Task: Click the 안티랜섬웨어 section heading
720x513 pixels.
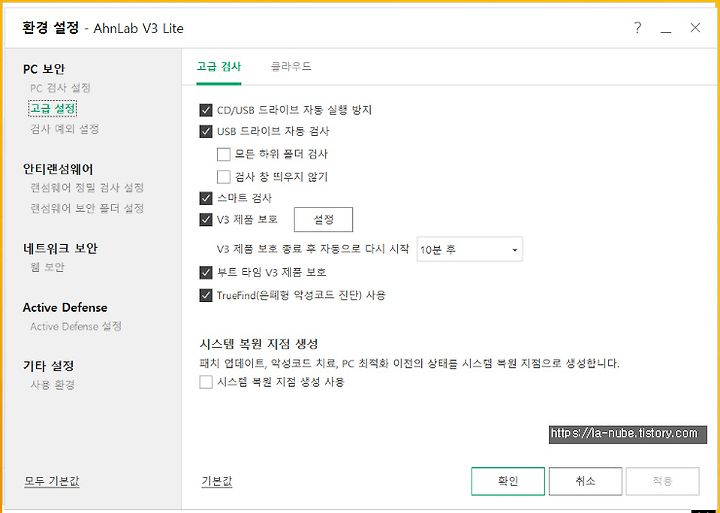Action: (x=58, y=169)
